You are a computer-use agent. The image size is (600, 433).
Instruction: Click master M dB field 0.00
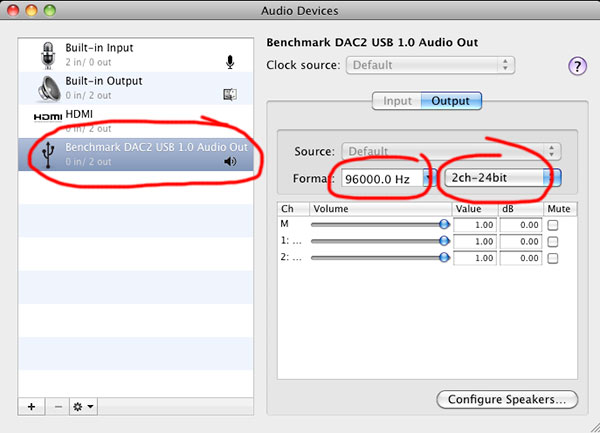coord(521,225)
